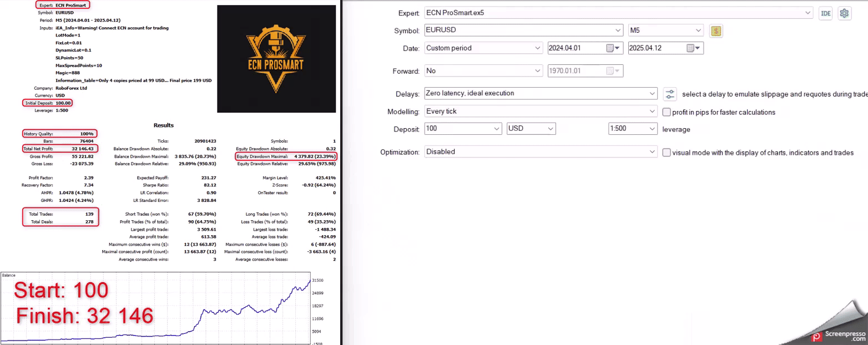Open the Modelling Every tick dropdown
The image size is (868, 345).
tap(653, 111)
